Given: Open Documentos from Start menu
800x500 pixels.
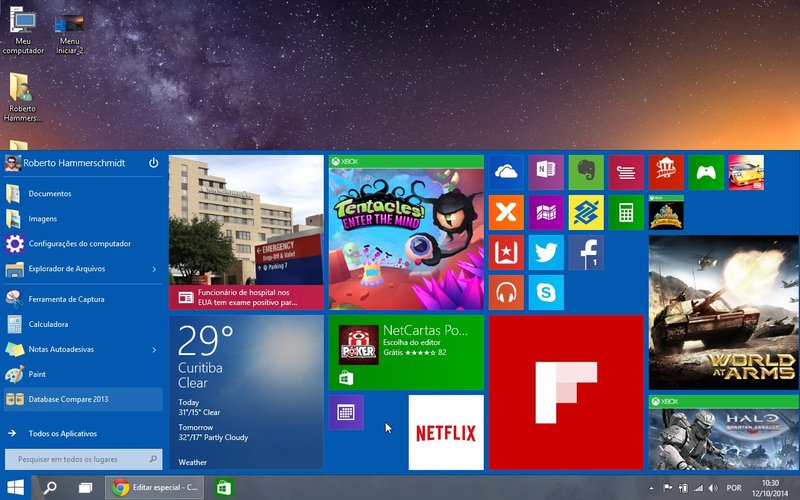Looking at the screenshot, I should (84, 193).
